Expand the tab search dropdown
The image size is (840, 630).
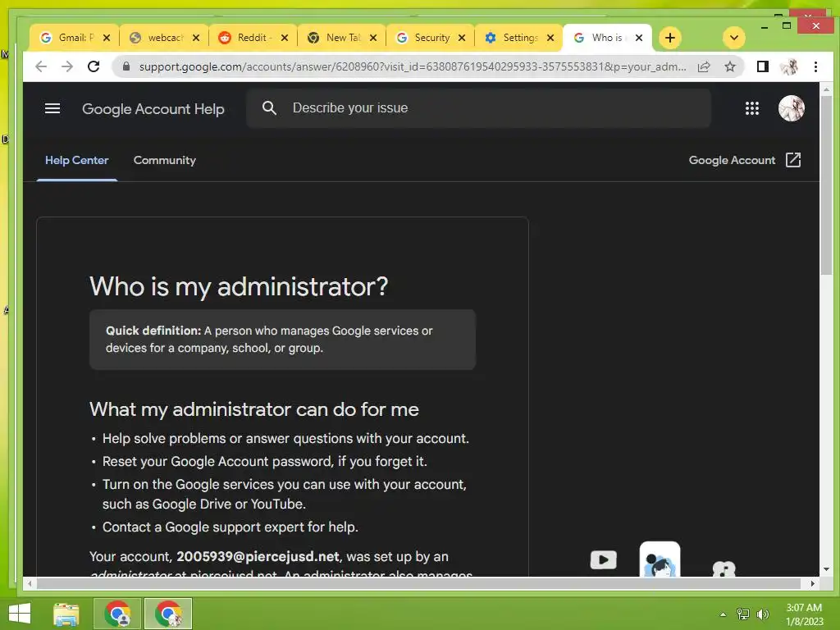[734, 38]
